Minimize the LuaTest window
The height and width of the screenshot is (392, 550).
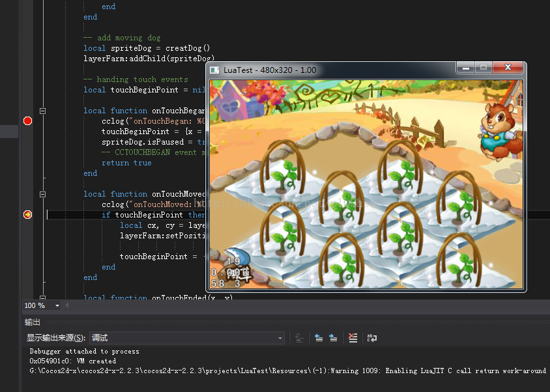tap(466, 67)
